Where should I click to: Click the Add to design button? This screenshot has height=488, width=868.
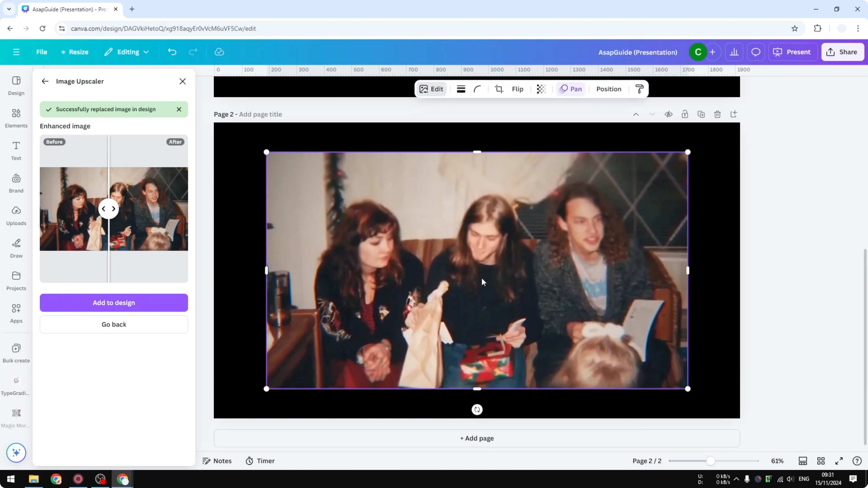(x=113, y=302)
